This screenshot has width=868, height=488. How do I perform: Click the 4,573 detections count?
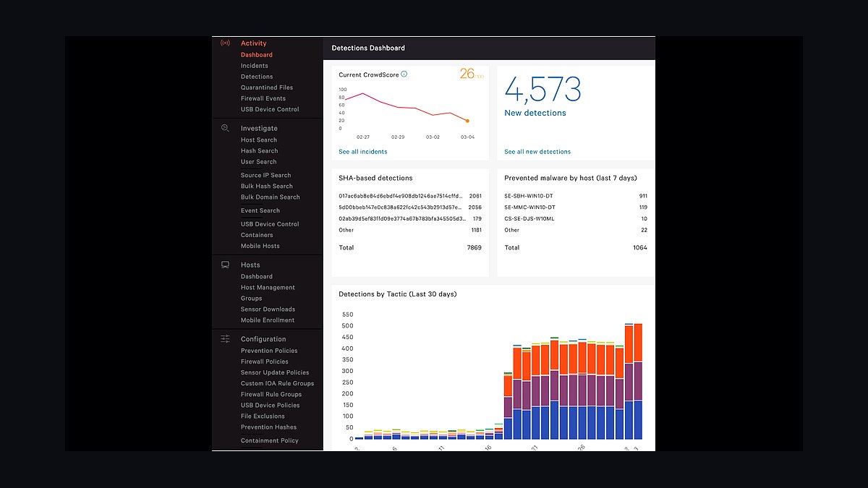click(x=542, y=90)
